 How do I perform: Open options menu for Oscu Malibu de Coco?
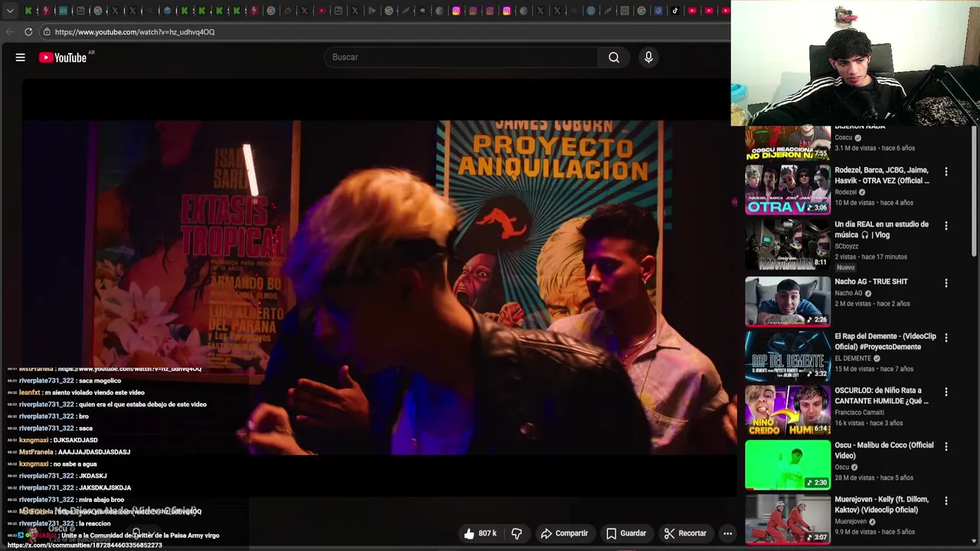(946, 446)
